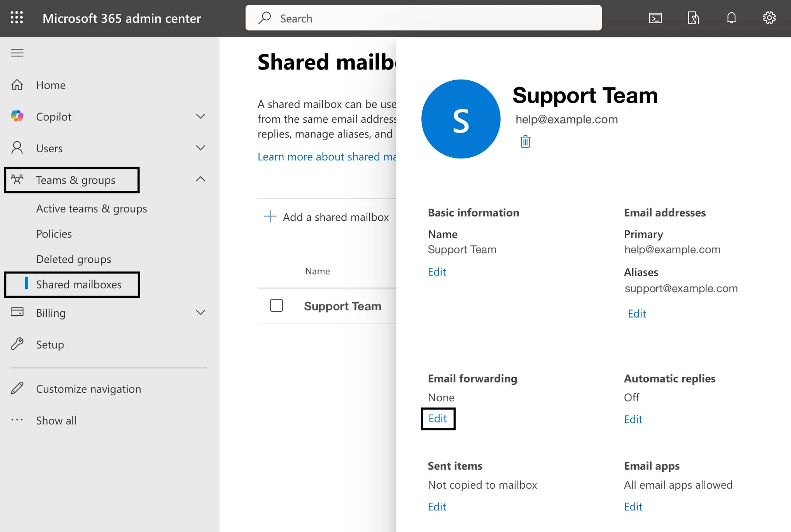Screen dimensions: 791x532
Task: Expand the Copilot navigation section
Action: click(200, 116)
